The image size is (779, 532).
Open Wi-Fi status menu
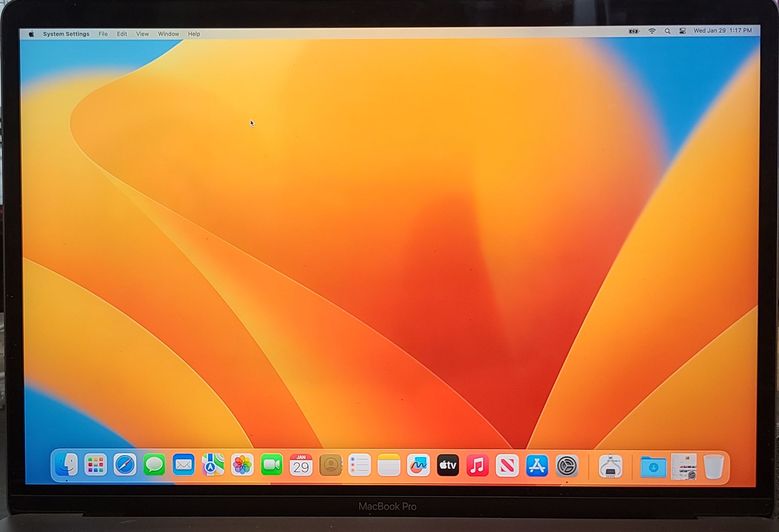point(652,31)
